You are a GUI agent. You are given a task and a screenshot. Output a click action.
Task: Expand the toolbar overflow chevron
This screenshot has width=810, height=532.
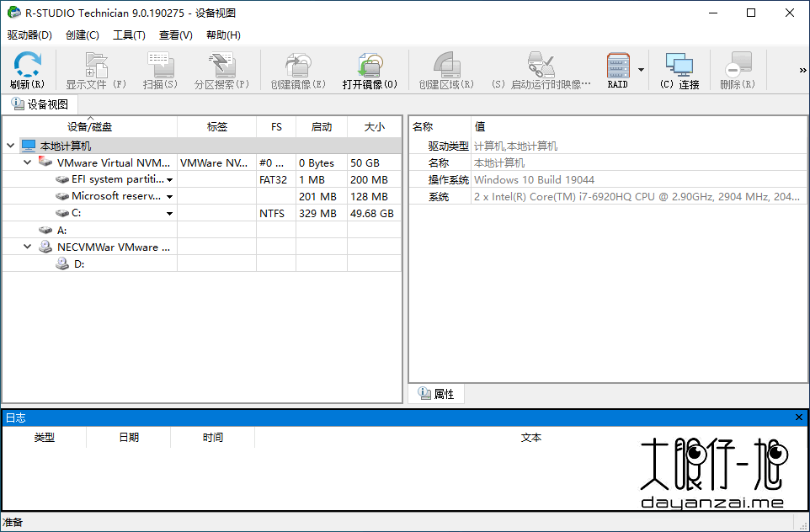point(802,70)
